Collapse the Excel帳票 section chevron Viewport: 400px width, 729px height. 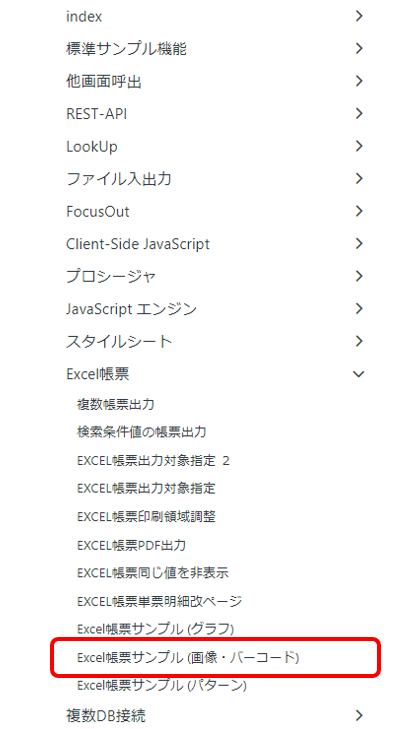359,374
